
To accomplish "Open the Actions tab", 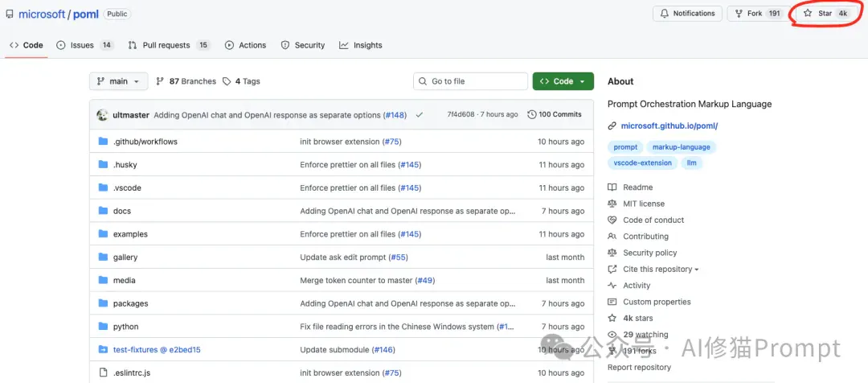I will pos(245,45).
